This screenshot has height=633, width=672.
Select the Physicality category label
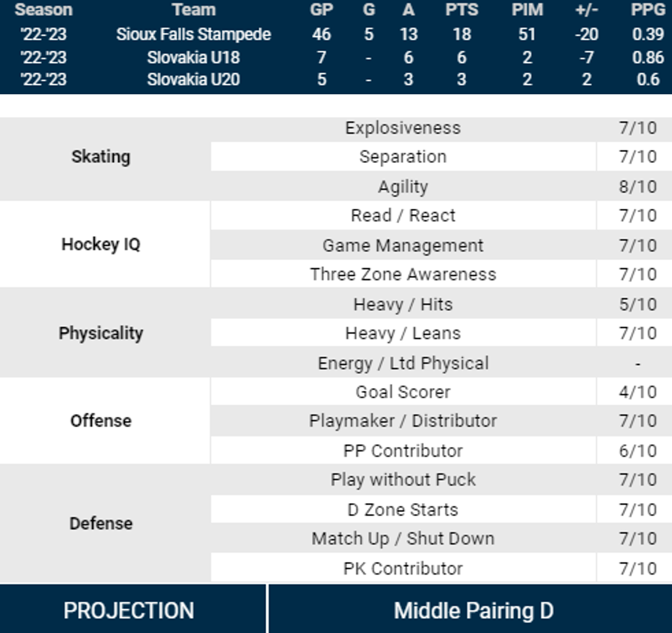click(101, 333)
